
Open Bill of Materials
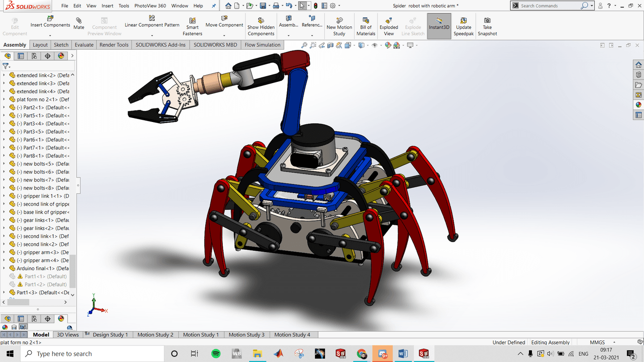[366, 27]
